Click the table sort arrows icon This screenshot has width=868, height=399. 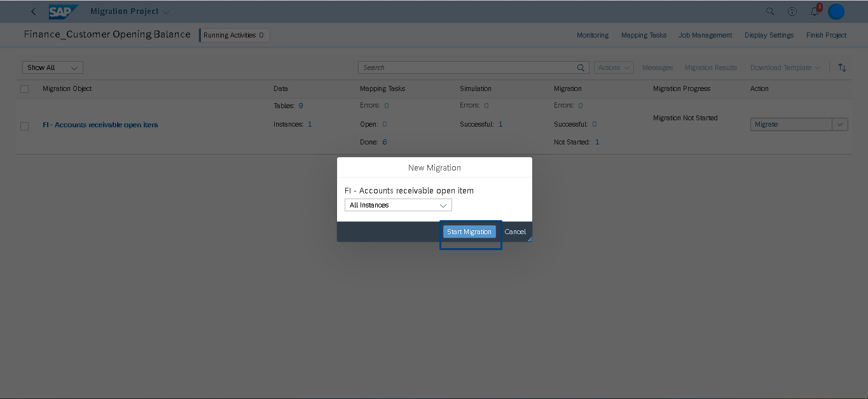tap(842, 67)
